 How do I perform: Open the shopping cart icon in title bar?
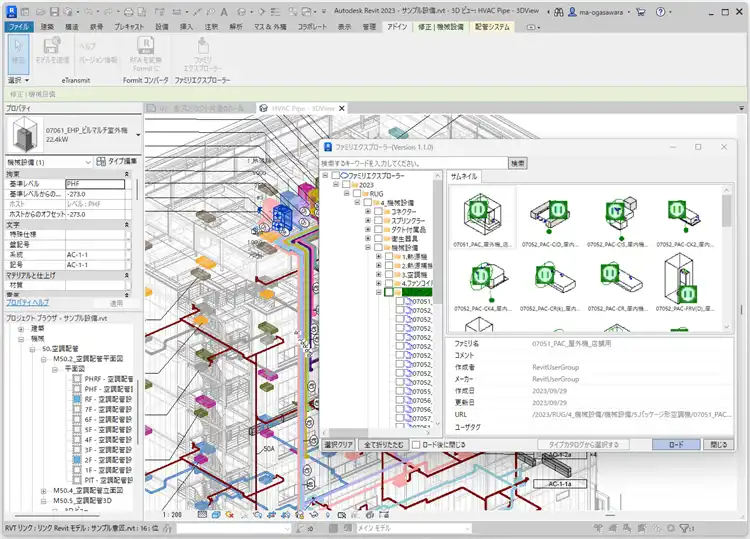(x=641, y=12)
